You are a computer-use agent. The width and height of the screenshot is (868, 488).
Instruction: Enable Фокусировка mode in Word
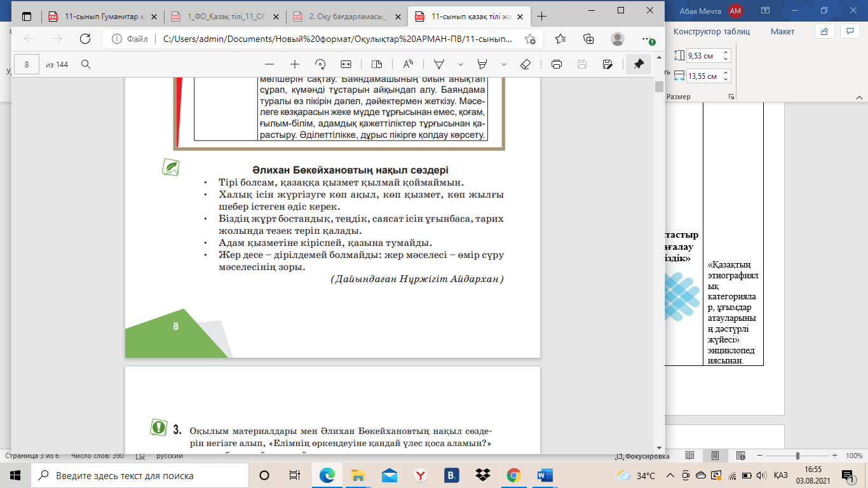[642, 456]
